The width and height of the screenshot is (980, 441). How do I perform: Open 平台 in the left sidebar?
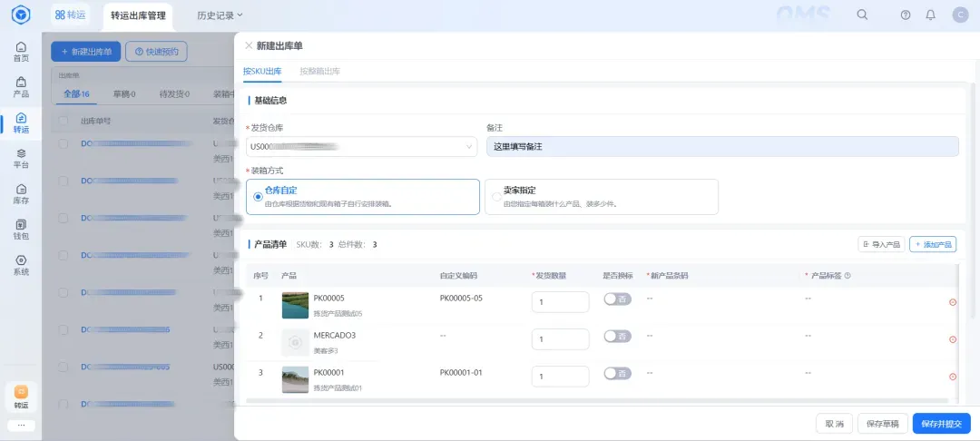point(21,159)
